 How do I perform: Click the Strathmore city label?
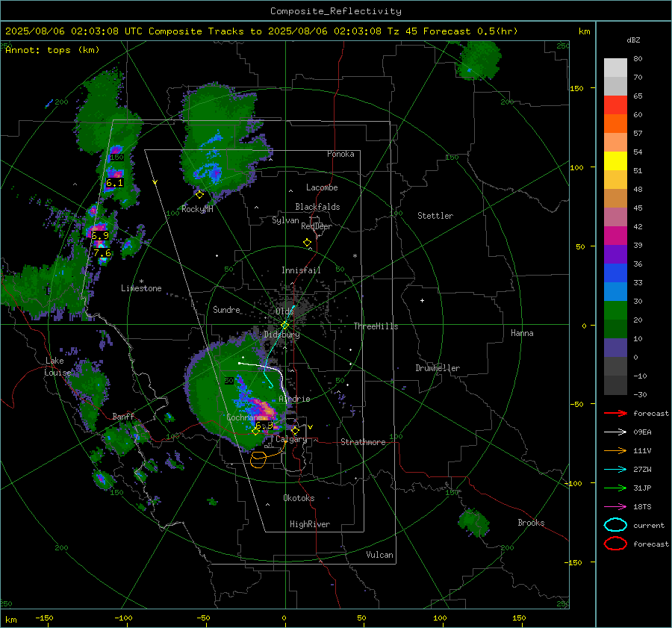364,442
